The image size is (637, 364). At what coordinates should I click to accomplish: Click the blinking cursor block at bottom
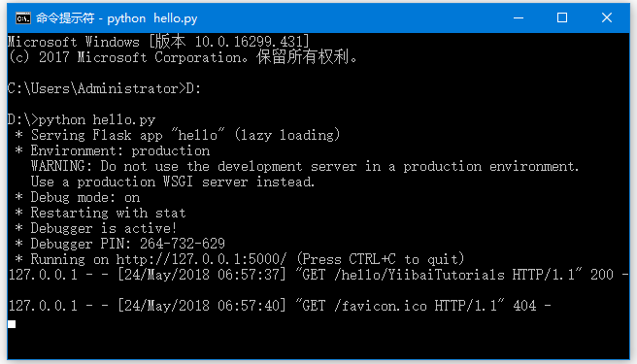12,324
